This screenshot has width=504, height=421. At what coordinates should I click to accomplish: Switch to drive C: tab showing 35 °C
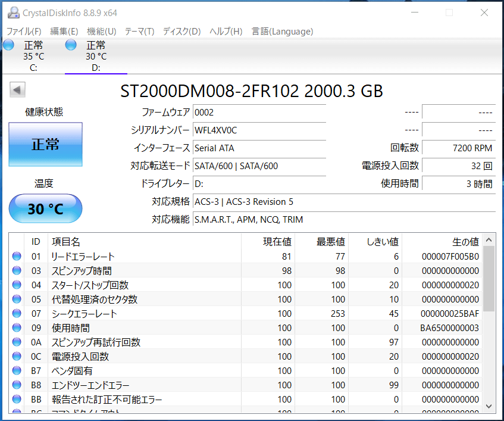33,57
